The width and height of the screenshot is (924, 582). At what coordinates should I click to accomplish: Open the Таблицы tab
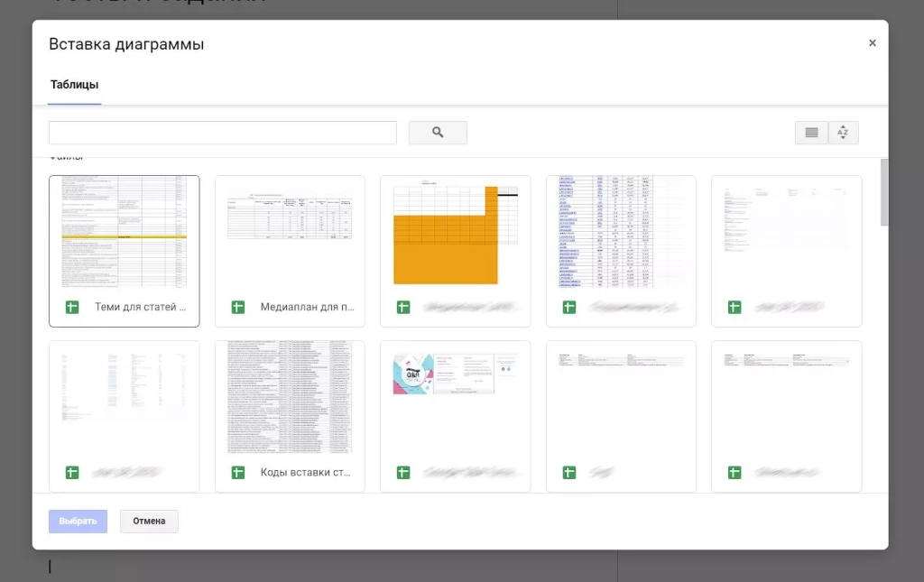click(x=74, y=85)
